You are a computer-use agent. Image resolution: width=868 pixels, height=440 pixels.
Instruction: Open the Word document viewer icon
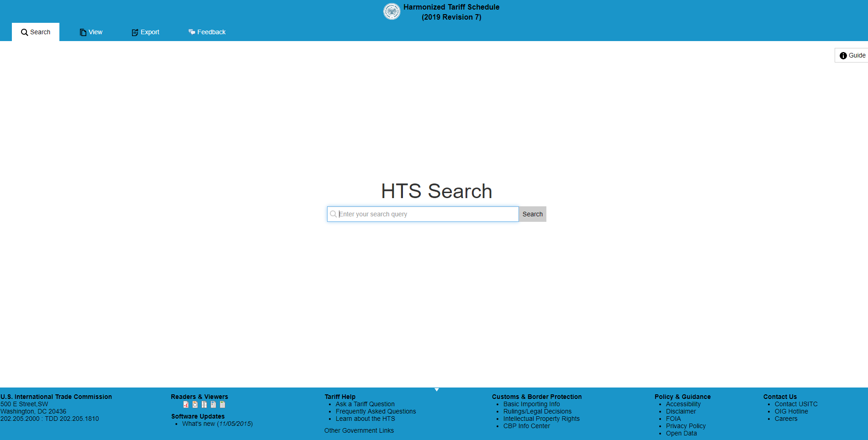213,404
